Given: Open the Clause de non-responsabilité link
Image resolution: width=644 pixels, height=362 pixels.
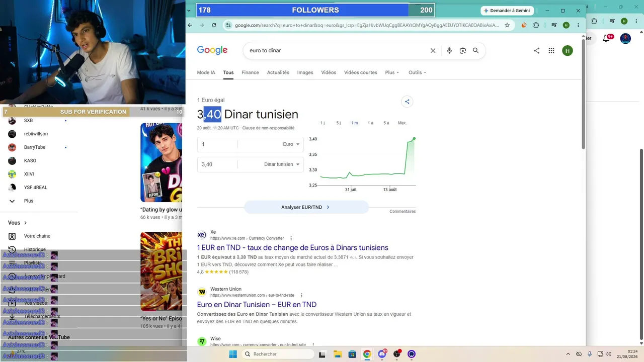Looking at the screenshot, I should [269, 128].
